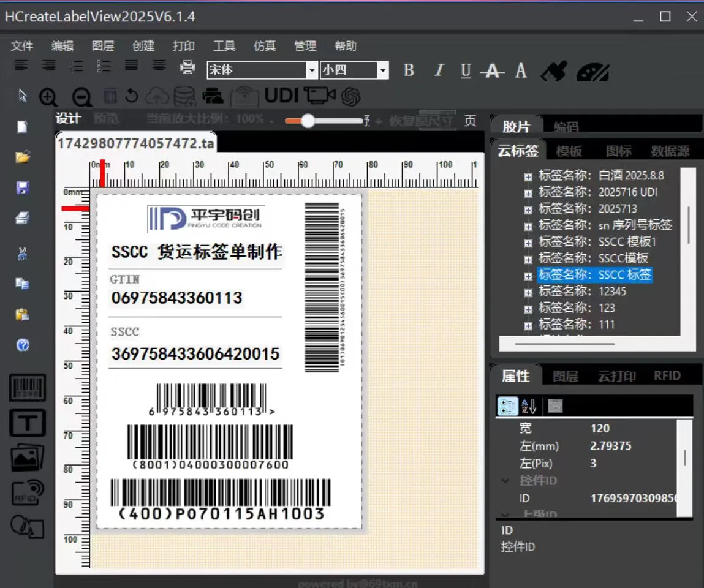The image size is (704, 588).
Task: Open the 打印 menu
Action: point(184,46)
